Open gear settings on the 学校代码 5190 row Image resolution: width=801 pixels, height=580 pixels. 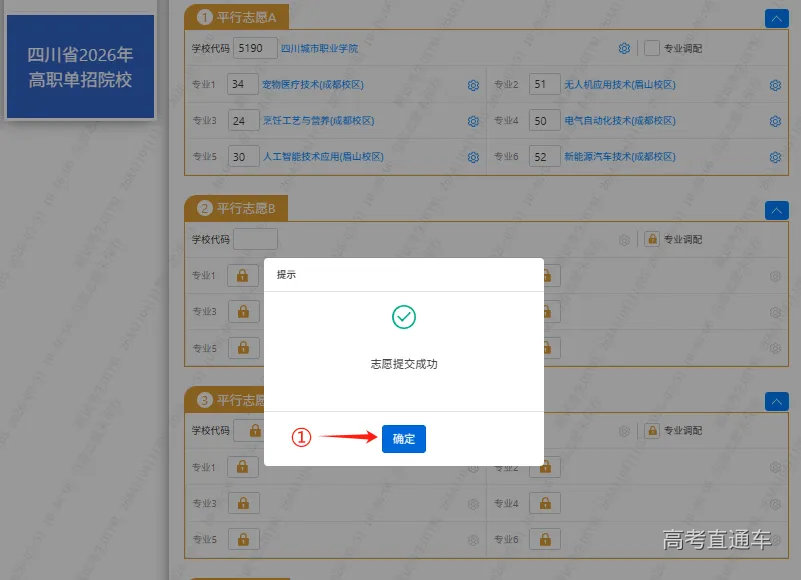coord(624,47)
